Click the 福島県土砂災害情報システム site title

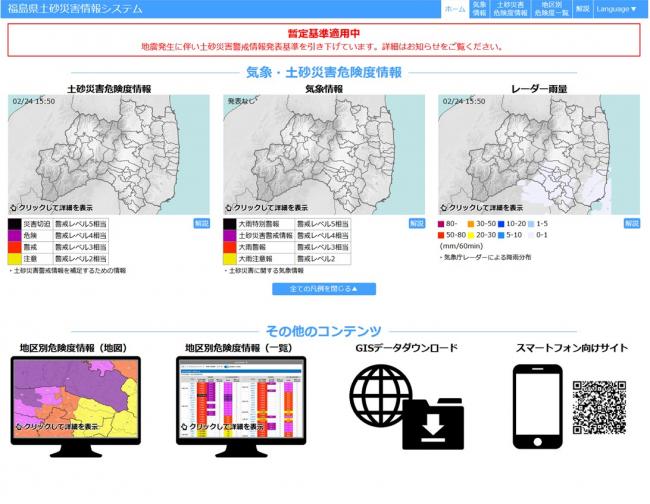point(74,9)
